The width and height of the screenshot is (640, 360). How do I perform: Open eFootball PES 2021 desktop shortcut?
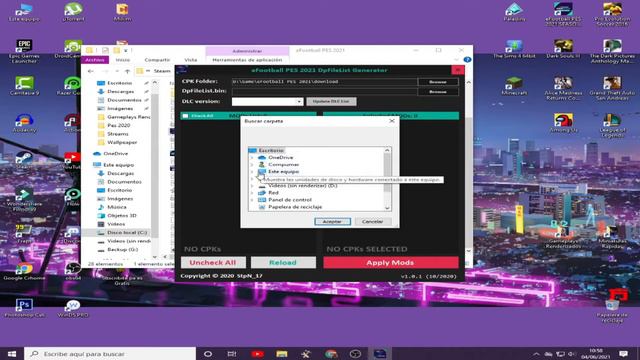[x=563, y=14]
